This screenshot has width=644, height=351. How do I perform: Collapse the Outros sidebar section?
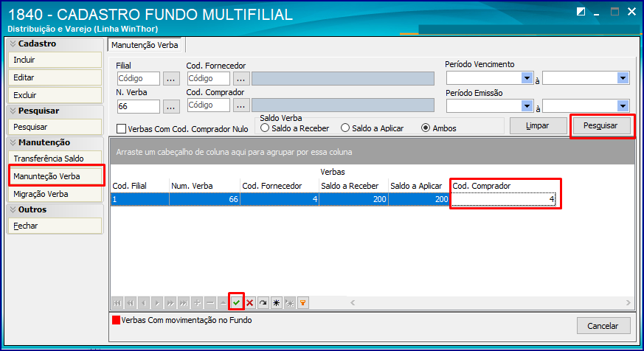(13, 209)
